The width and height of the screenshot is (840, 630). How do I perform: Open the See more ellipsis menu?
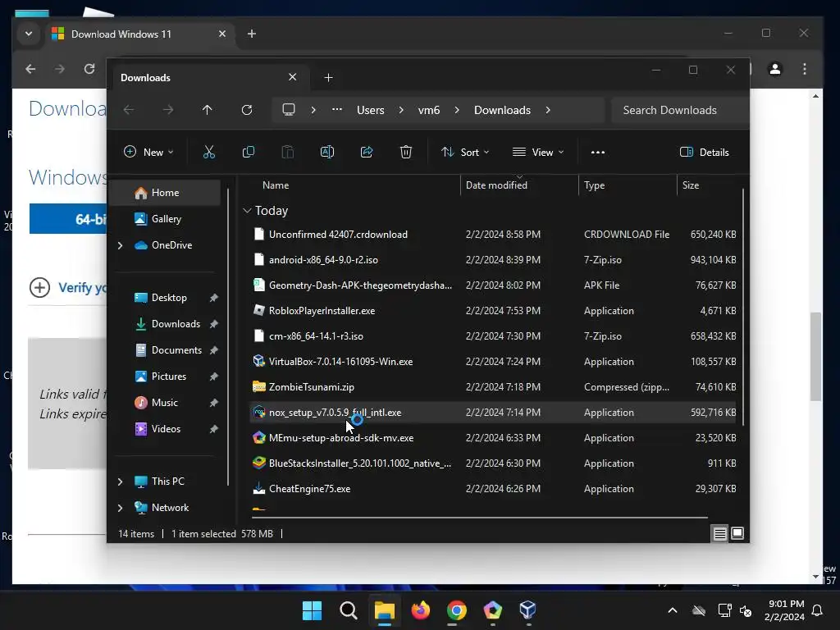[x=598, y=152]
